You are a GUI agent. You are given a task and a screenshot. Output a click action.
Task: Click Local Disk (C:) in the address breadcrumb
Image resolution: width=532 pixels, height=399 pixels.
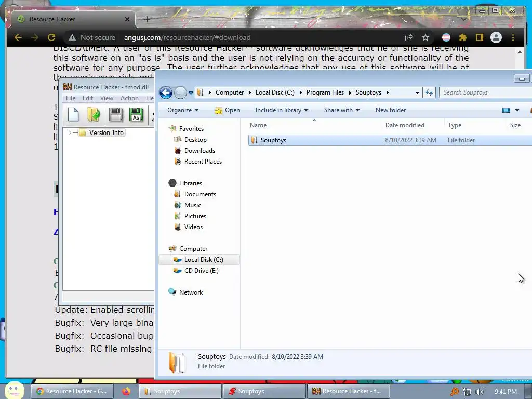275,92
